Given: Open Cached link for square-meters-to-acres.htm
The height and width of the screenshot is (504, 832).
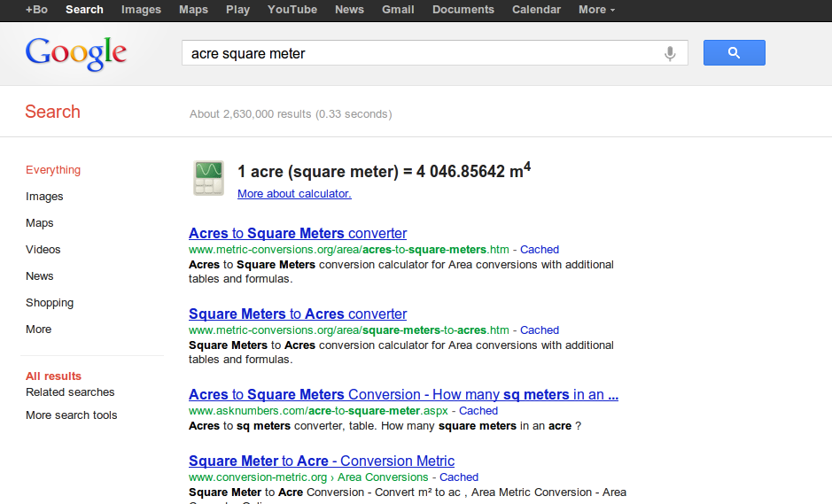Looking at the screenshot, I should (x=540, y=330).
